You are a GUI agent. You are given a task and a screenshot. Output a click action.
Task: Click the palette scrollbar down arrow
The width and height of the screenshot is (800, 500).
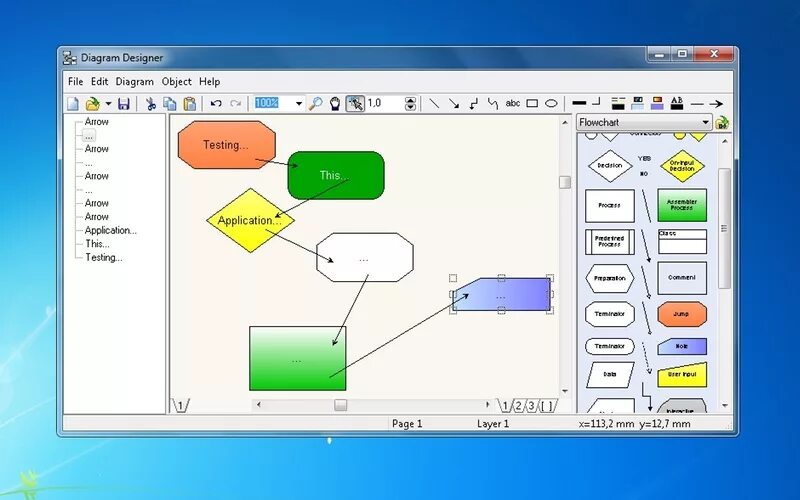(x=725, y=406)
